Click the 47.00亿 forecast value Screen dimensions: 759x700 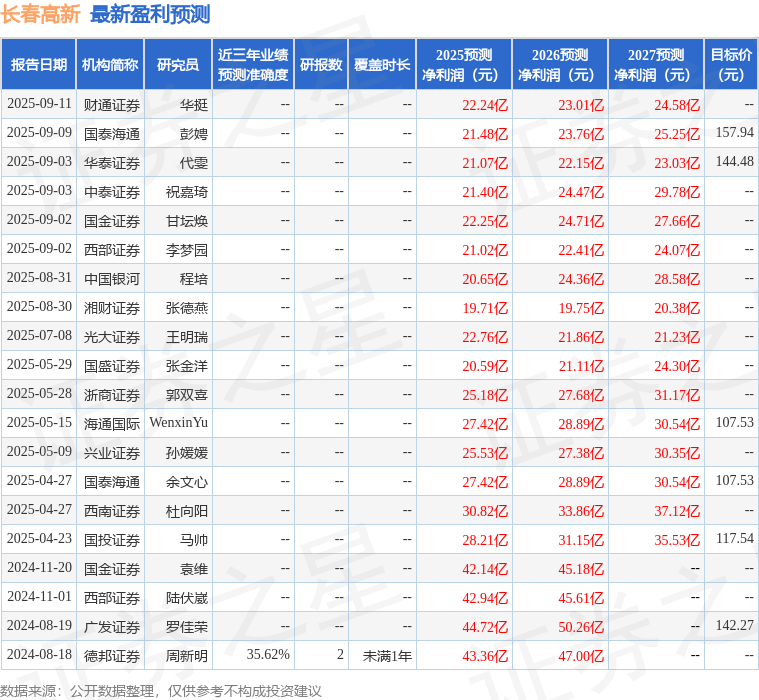coord(581,656)
